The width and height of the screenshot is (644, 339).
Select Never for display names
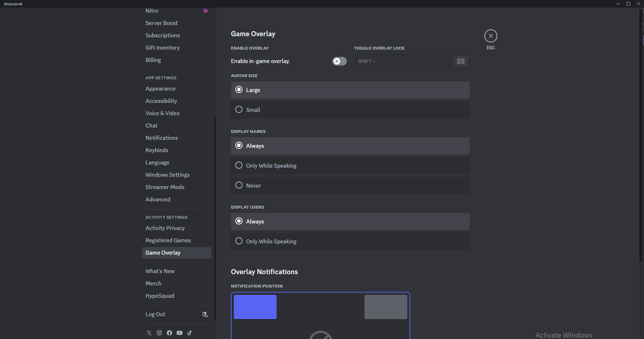pos(239,185)
